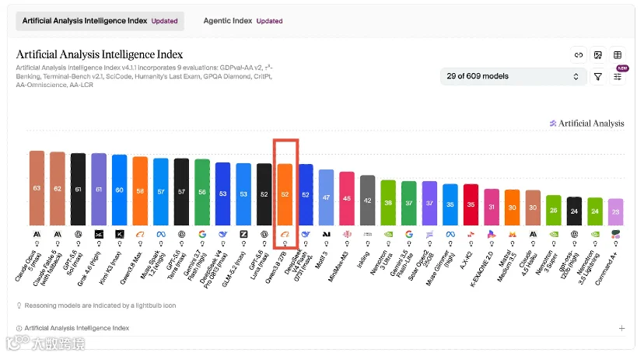Image resolution: width=644 pixels, height=356 pixels.
Task: Click the 'K-EXAONE 2.0' axis label
Action: [x=481, y=269]
